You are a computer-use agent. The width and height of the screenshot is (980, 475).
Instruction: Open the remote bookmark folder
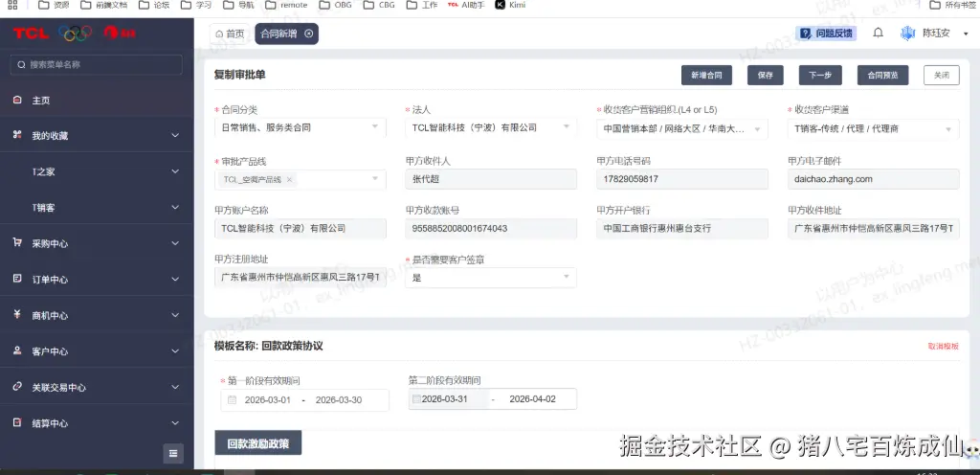[x=286, y=5]
